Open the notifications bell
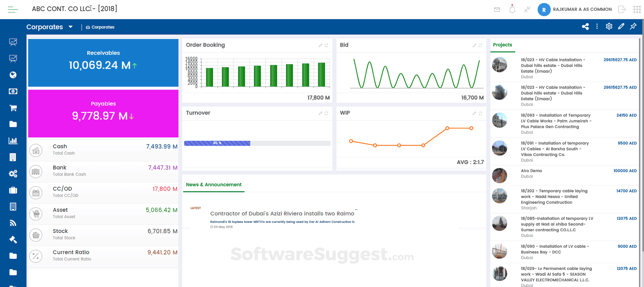 click(x=512, y=9)
